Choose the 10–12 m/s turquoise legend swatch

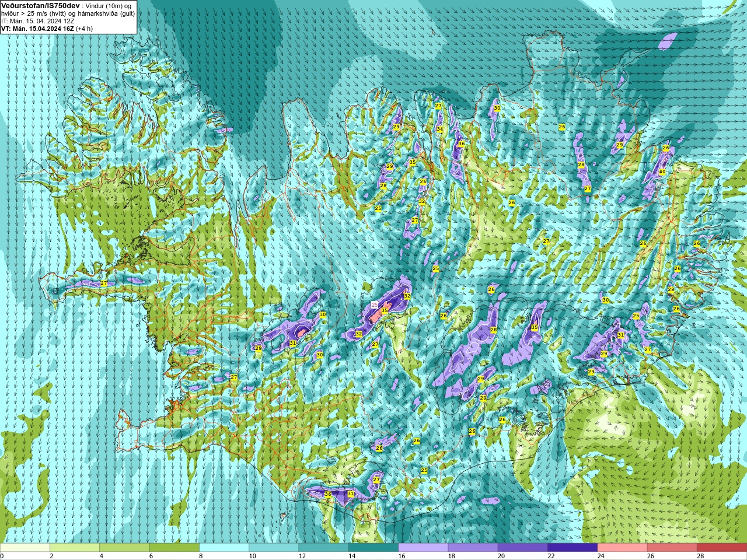274,548
